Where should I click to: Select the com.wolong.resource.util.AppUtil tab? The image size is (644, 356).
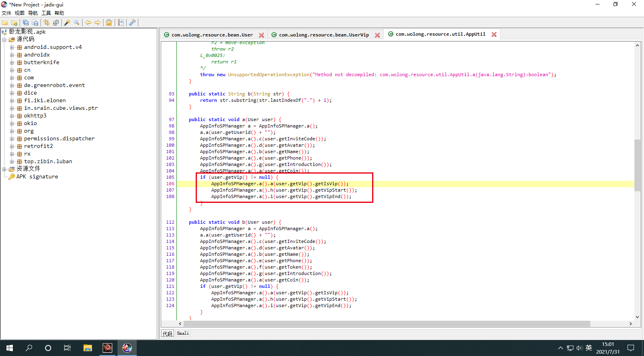pos(440,34)
